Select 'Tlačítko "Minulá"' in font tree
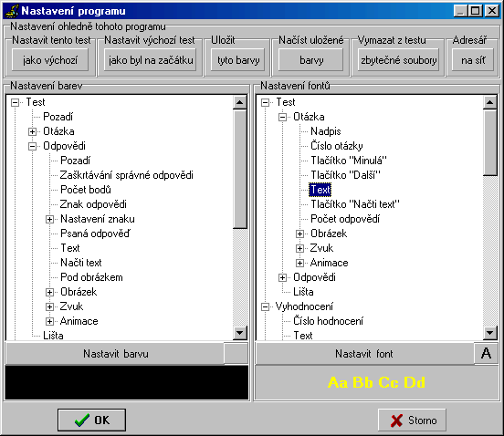Viewport: 504px width, 436px height. coord(349,161)
